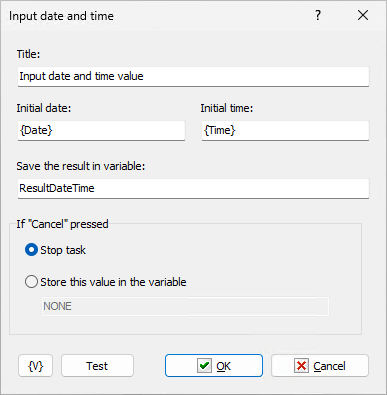Click the green checkmark icon on OK
The width and height of the screenshot is (387, 395).
(x=204, y=366)
